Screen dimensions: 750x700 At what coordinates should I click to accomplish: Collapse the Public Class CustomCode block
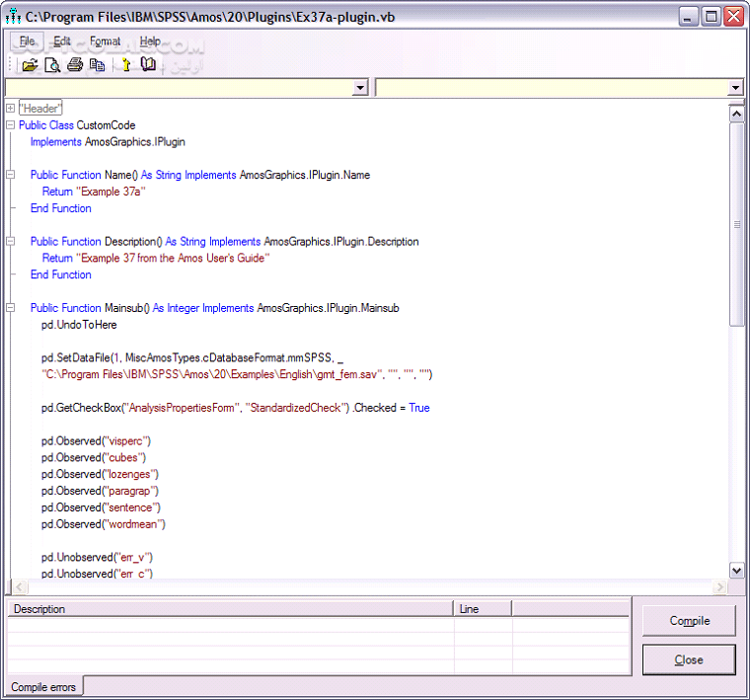(x=10, y=125)
